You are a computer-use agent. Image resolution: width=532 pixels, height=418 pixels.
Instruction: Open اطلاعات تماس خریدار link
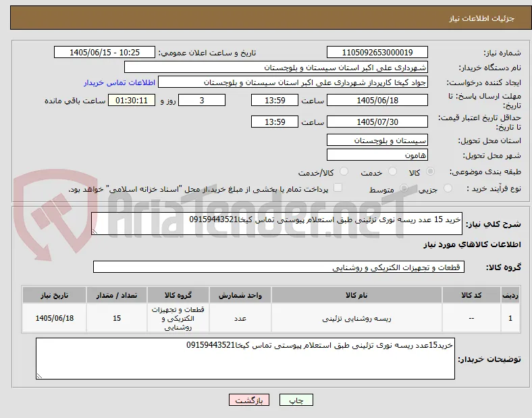[119, 82]
